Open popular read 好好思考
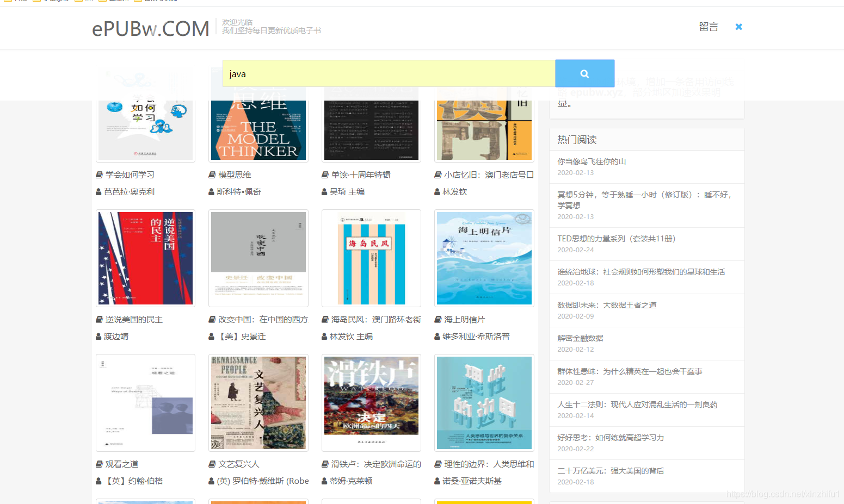The image size is (844, 504). click(611, 438)
